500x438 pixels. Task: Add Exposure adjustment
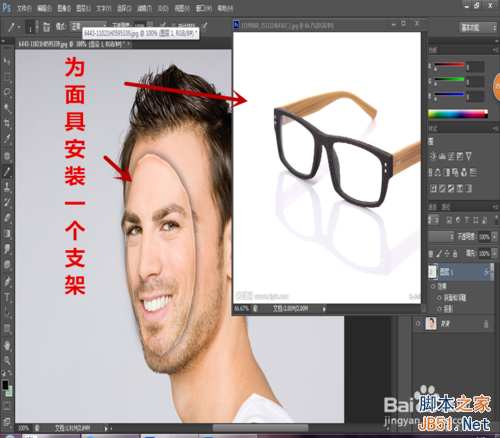tap(460, 156)
